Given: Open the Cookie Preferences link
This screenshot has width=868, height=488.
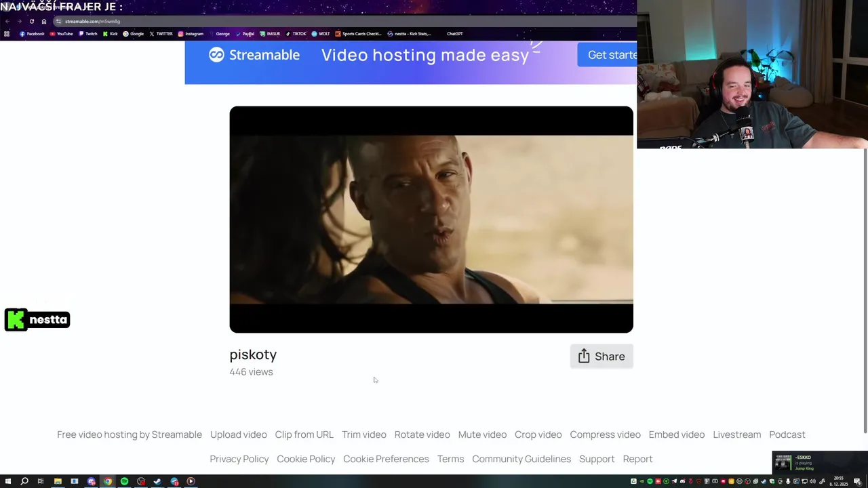Looking at the screenshot, I should click(x=386, y=459).
